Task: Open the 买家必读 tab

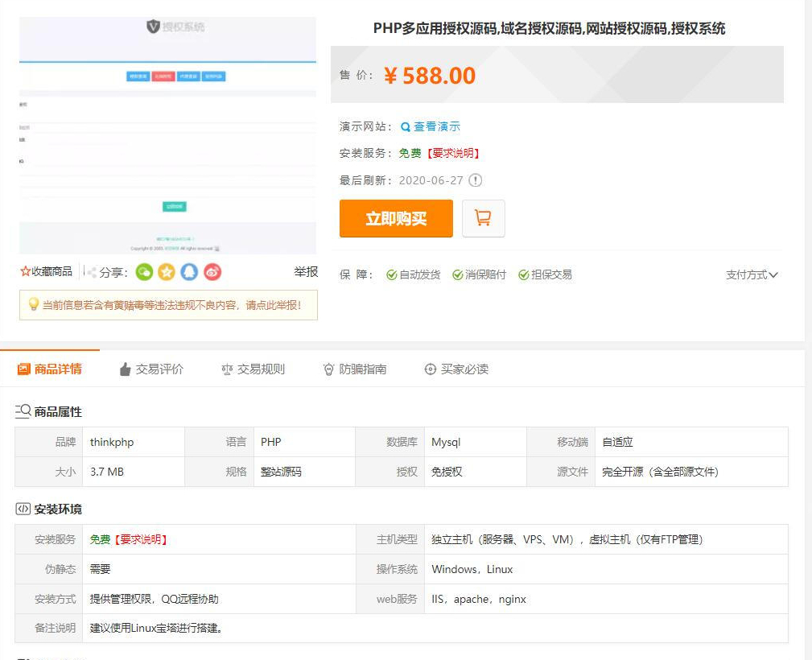Action: click(x=456, y=369)
